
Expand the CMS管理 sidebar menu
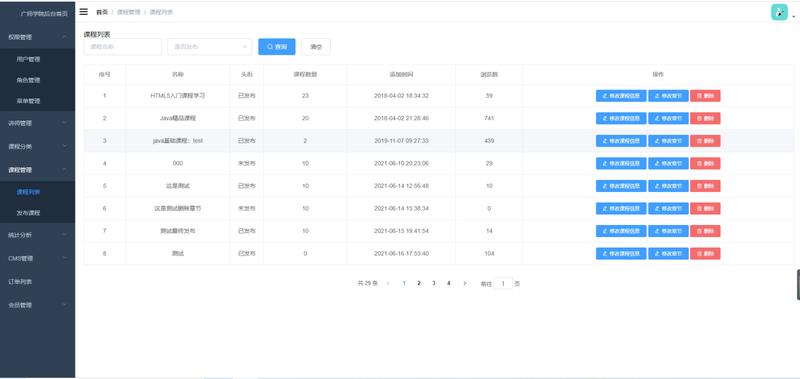37,258
